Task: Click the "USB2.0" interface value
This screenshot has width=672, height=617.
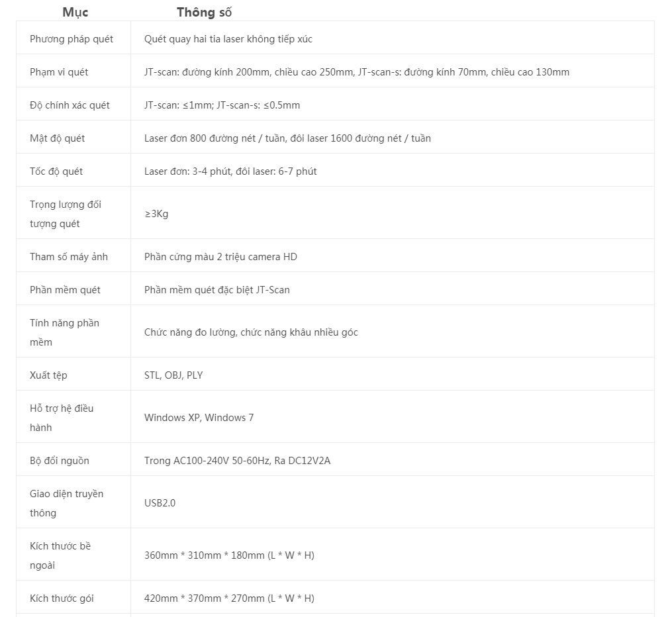Action: [x=160, y=503]
